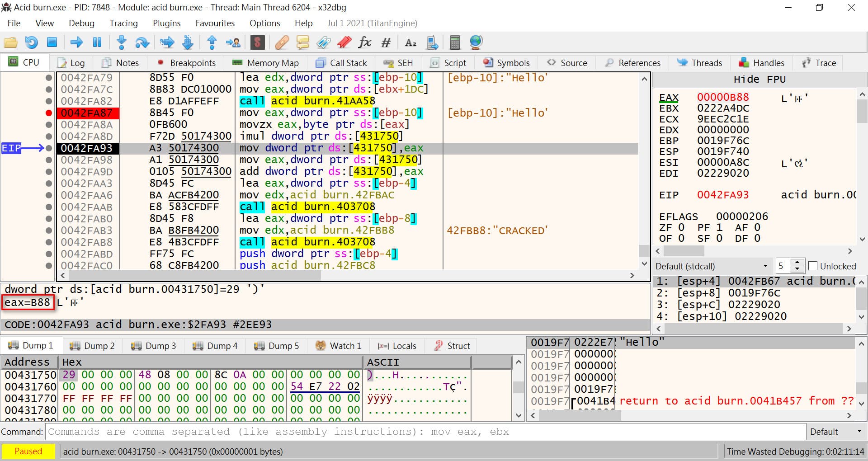
Task: Click the Open file folder icon
Action: [10, 42]
